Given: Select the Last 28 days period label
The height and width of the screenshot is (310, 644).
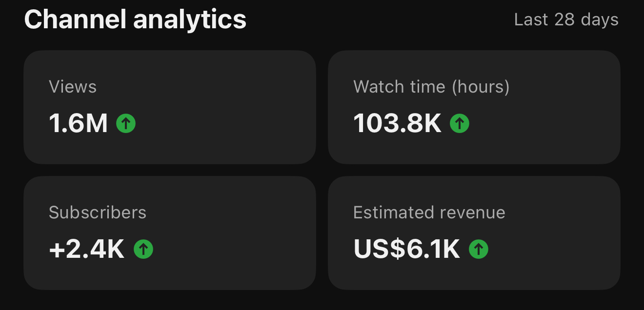Looking at the screenshot, I should point(566,20).
